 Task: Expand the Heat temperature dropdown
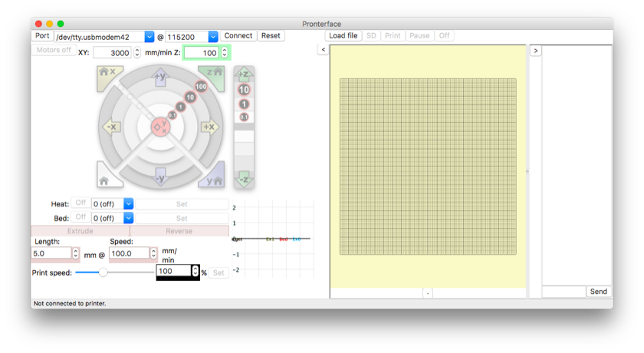click(128, 204)
